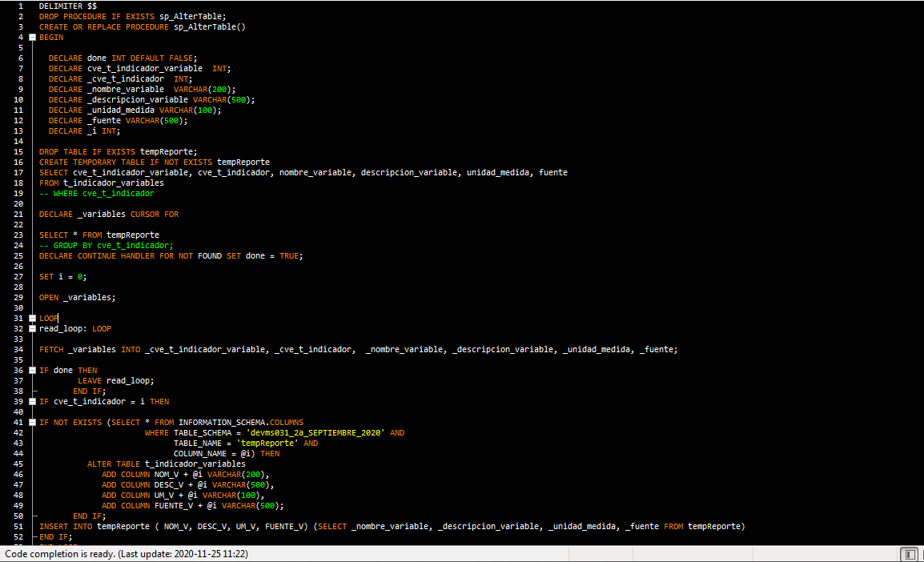Screen dimensions: 924x562
Task: Click the Code completion is ready status message
Action: point(127,554)
